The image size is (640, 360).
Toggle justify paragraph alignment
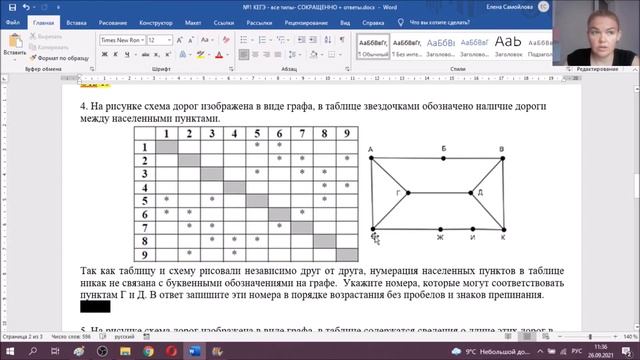tap(278, 54)
